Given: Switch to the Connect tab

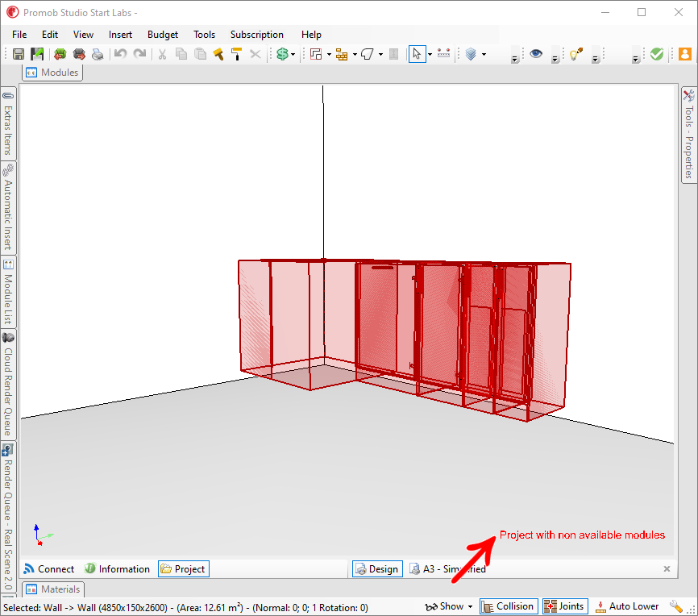Looking at the screenshot, I should point(49,568).
